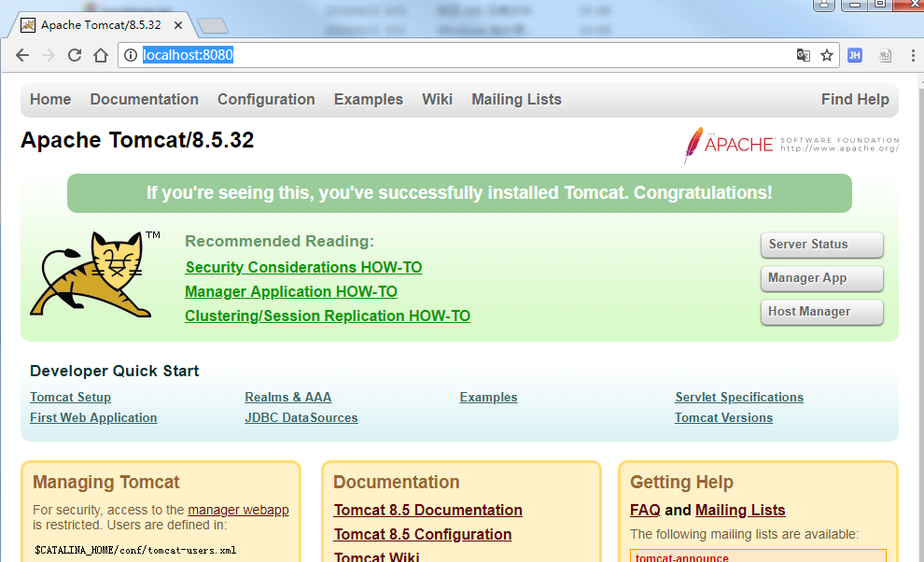
Task: Click the Getting Help heading
Action: point(682,483)
